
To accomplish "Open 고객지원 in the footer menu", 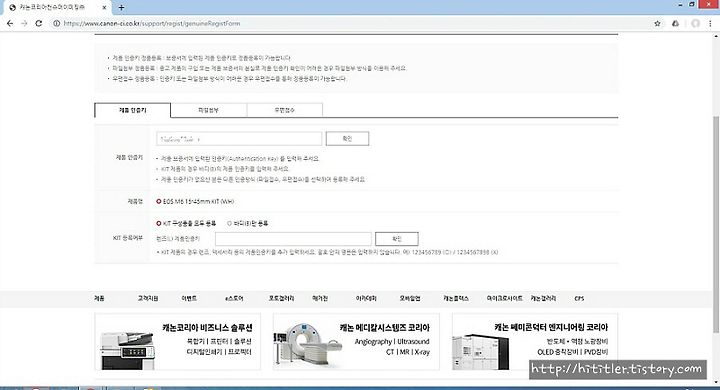I will [x=148, y=299].
